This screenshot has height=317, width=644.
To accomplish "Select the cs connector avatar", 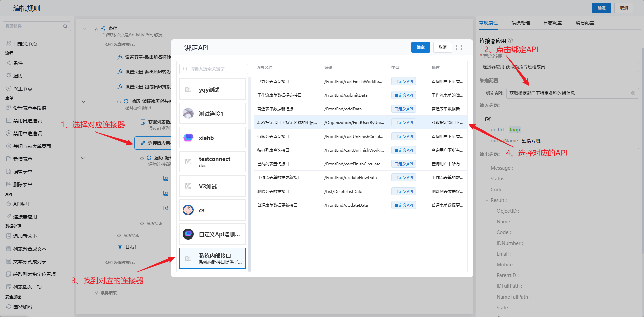I will (188, 210).
